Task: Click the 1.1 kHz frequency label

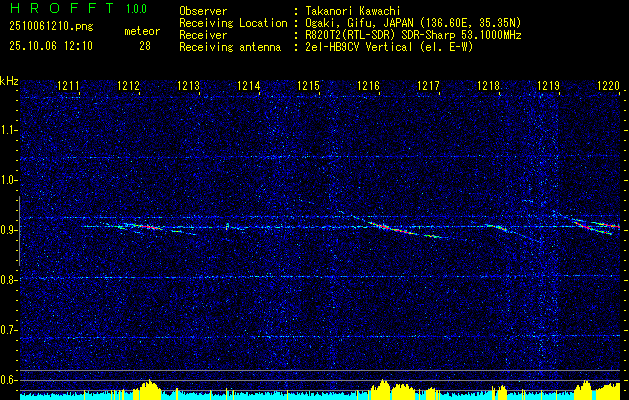Action: (x=9, y=130)
